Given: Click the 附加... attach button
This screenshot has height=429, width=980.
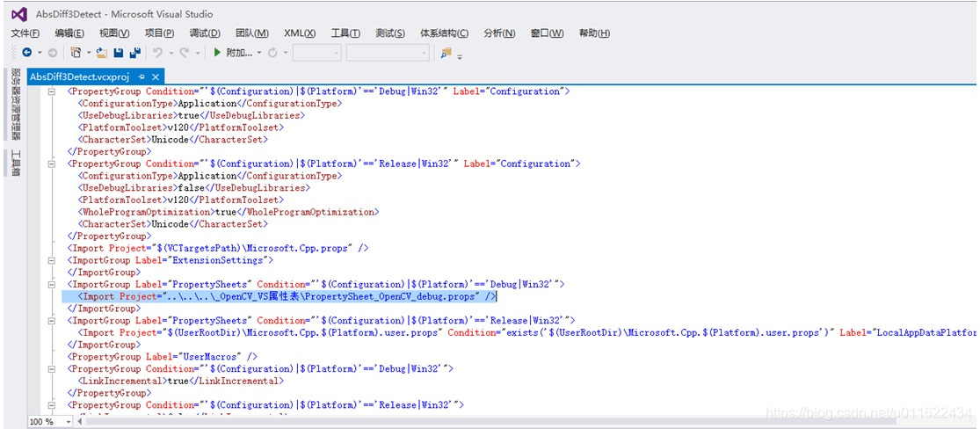Looking at the screenshot, I should (x=236, y=53).
